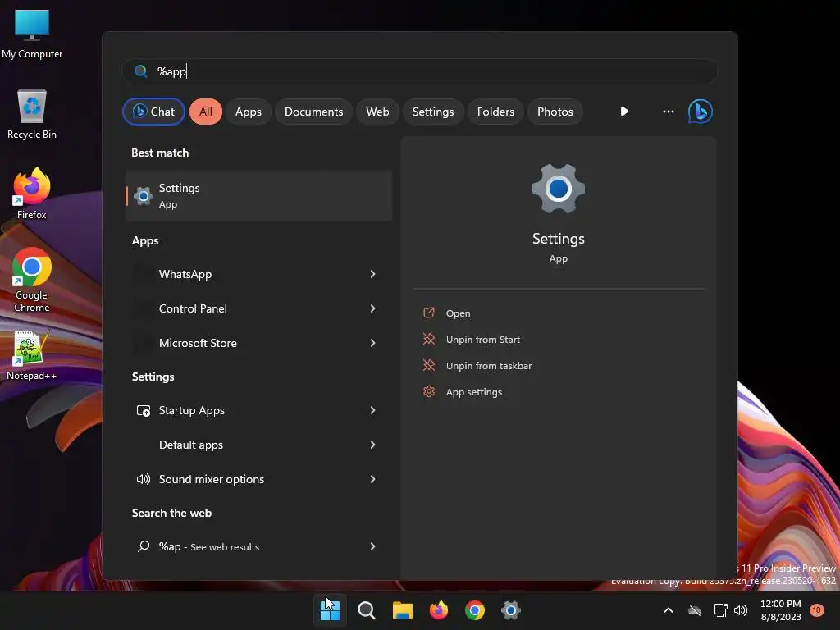Viewport: 840px width, 630px height.
Task: Filter results by Settings
Action: [433, 112]
